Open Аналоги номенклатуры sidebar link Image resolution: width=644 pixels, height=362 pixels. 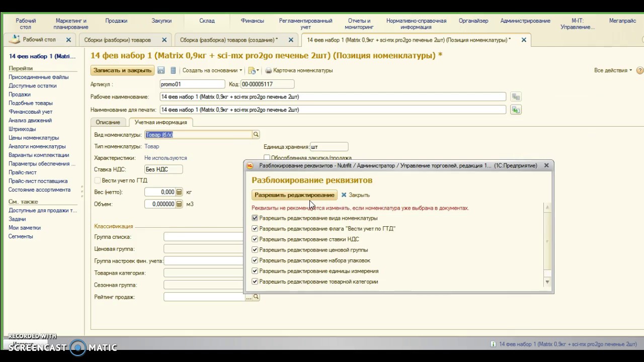click(x=37, y=146)
